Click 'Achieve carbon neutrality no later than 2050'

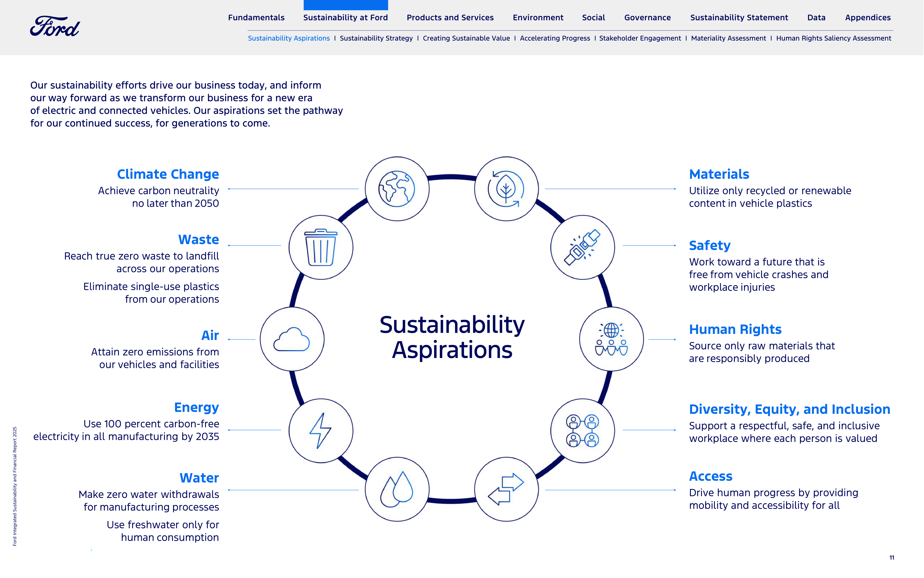(159, 197)
